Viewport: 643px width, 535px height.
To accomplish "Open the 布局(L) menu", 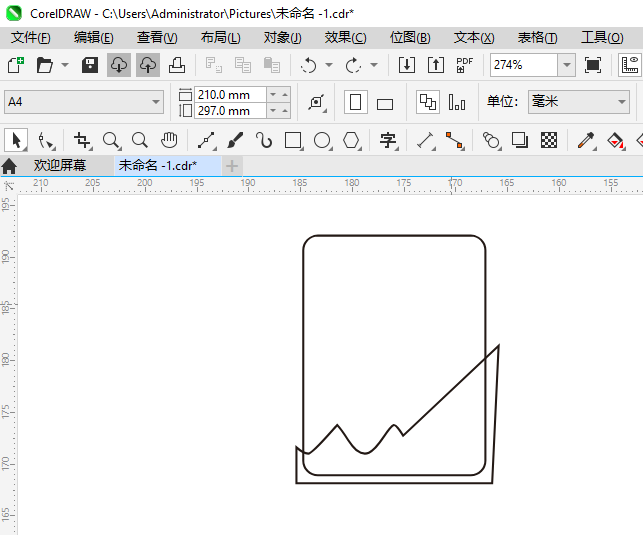I will [221, 38].
